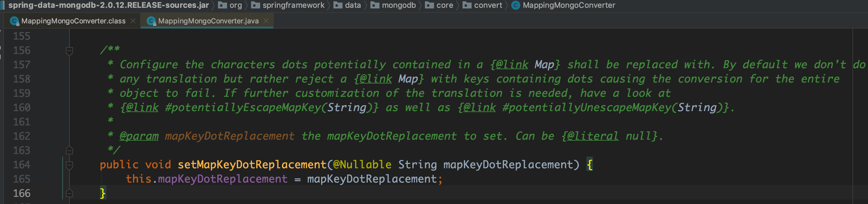The width and height of the screenshot is (868, 204).
Task: Click the fold end marker at line 163
Action: [x=69, y=150]
